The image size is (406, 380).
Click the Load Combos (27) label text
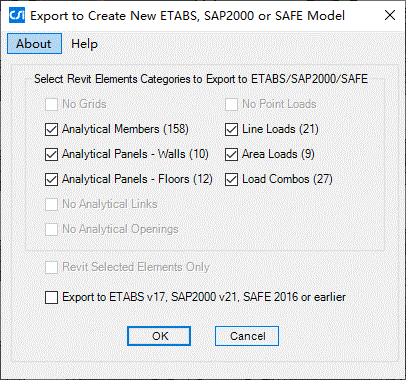point(287,179)
